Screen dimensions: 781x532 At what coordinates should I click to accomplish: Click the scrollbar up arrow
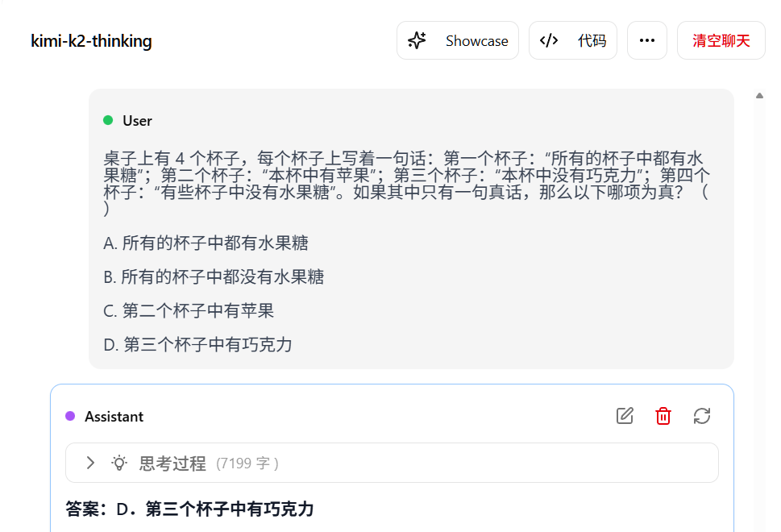click(x=759, y=96)
